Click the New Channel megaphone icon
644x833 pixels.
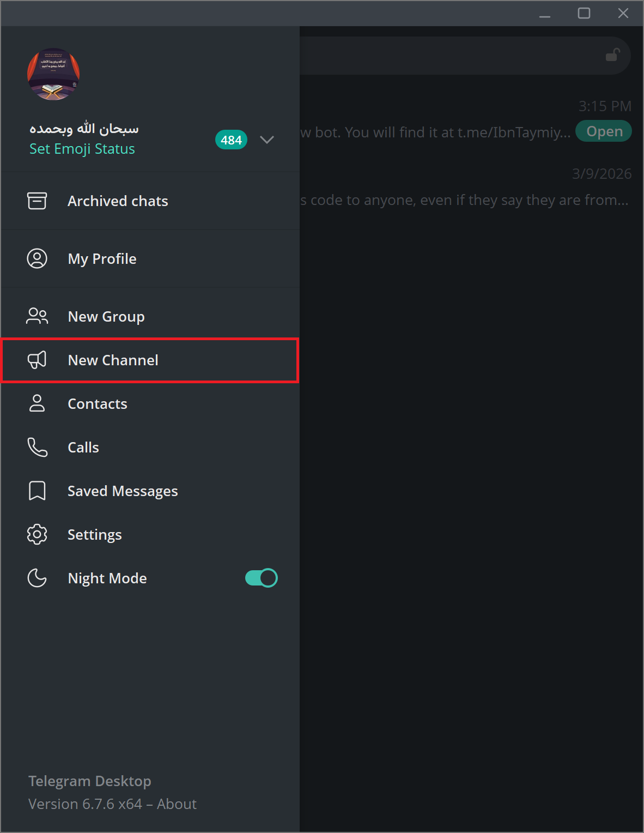pyautogui.click(x=37, y=360)
